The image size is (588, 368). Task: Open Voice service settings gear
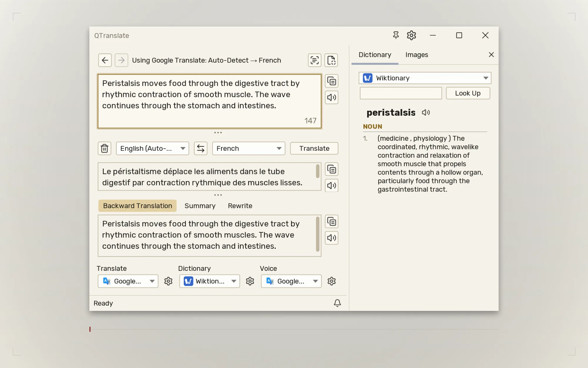[x=332, y=281]
